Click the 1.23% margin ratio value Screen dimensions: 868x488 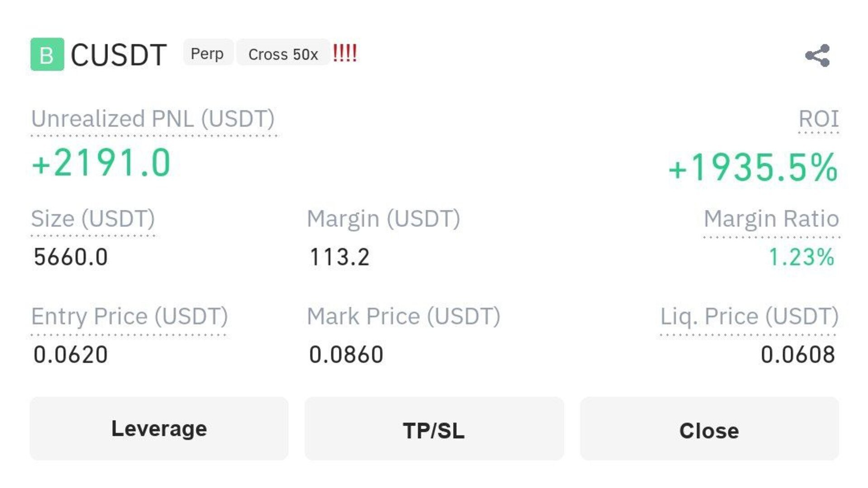tap(802, 257)
